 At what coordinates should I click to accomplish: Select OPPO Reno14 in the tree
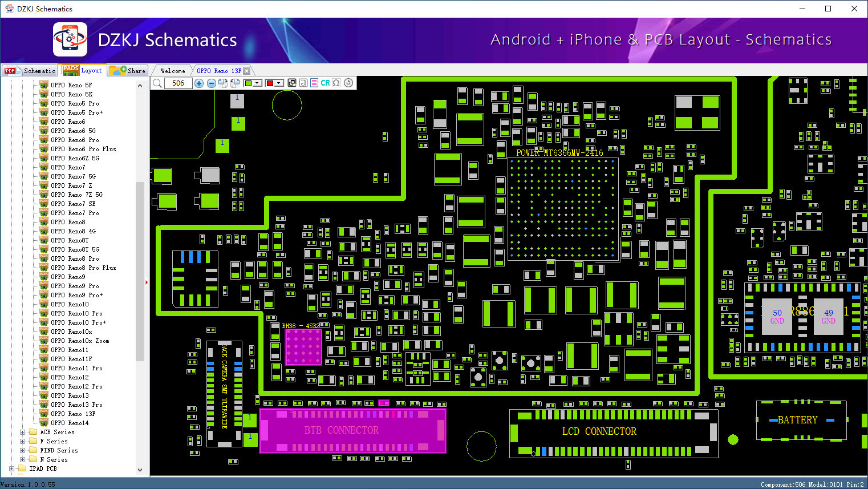(70, 423)
